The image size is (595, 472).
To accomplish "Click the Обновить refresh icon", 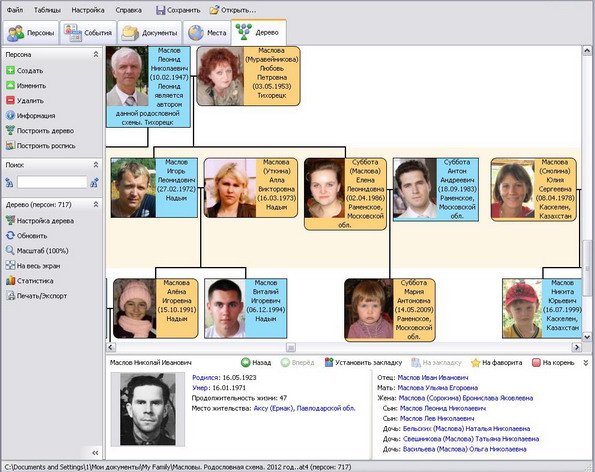I will point(11,236).
